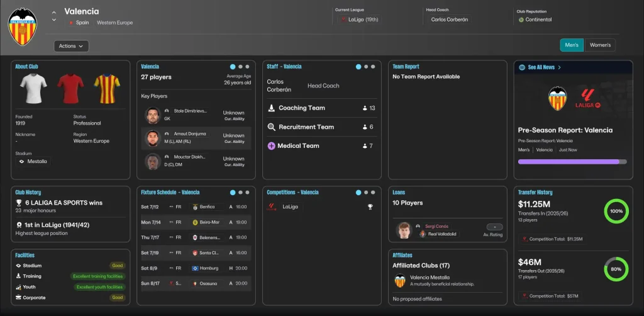
Task: Select third page dot in Valencia squad card
Action: 247,67
